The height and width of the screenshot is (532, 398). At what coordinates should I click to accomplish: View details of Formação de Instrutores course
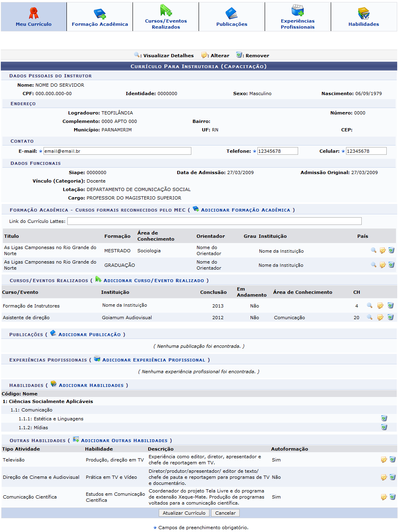pyautogui.click(x=369, y=305)
